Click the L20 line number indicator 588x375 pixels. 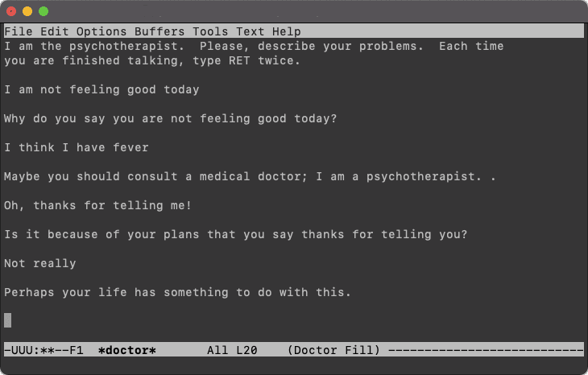246,350
